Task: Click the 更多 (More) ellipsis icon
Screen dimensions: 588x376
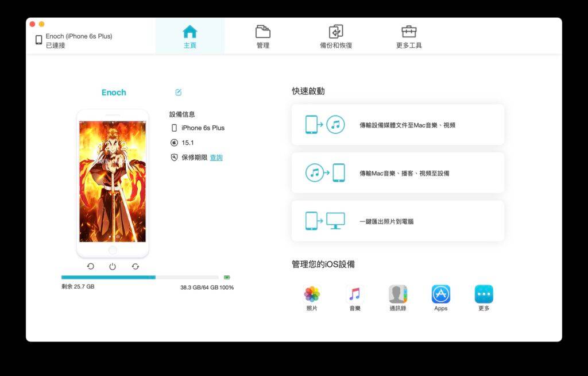Action: pos(483,294)
